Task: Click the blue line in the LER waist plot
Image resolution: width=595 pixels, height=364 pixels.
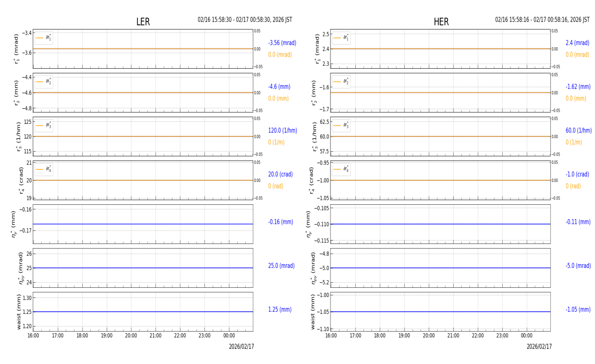Action: (x=143, y=312)
